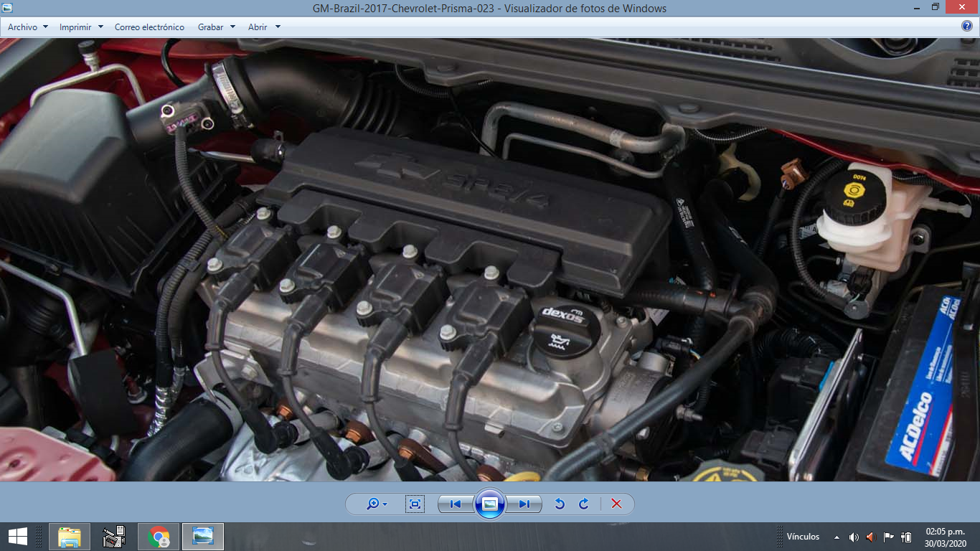Launch File Explorer from the taskbar
The width and height of the screenshot is (980, 551).
pyautogui.click(x=70, y=537)
